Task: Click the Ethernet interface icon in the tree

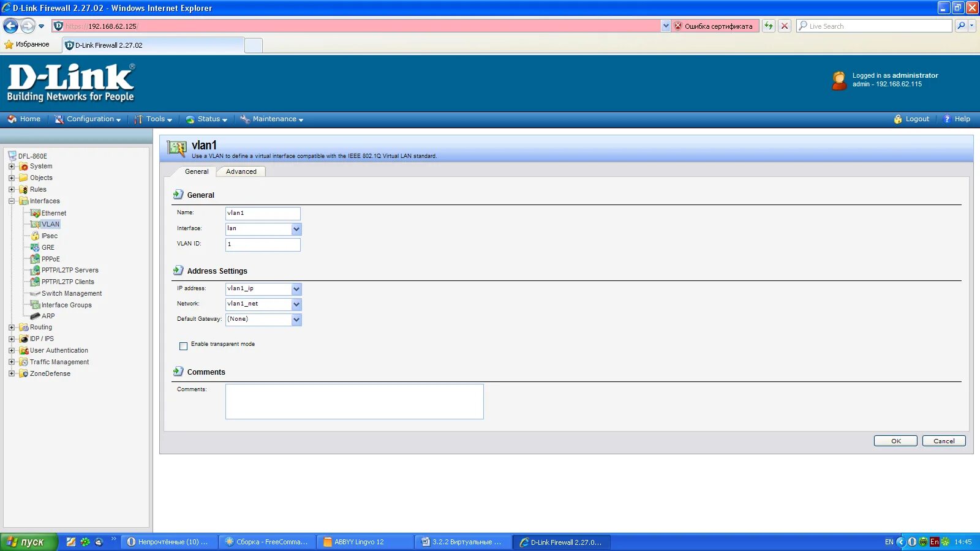Action: (36, 213)
